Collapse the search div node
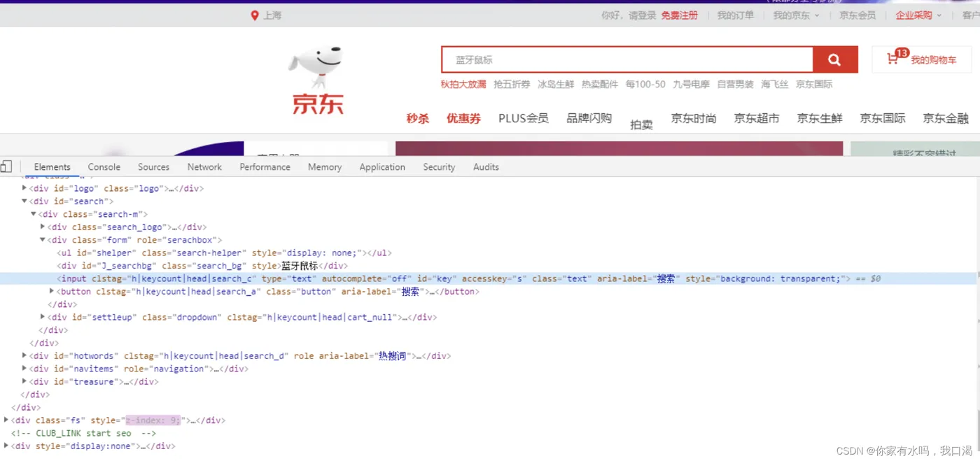Image resolution: width=980 pixels, height=461 pixels. coord(24,201)
